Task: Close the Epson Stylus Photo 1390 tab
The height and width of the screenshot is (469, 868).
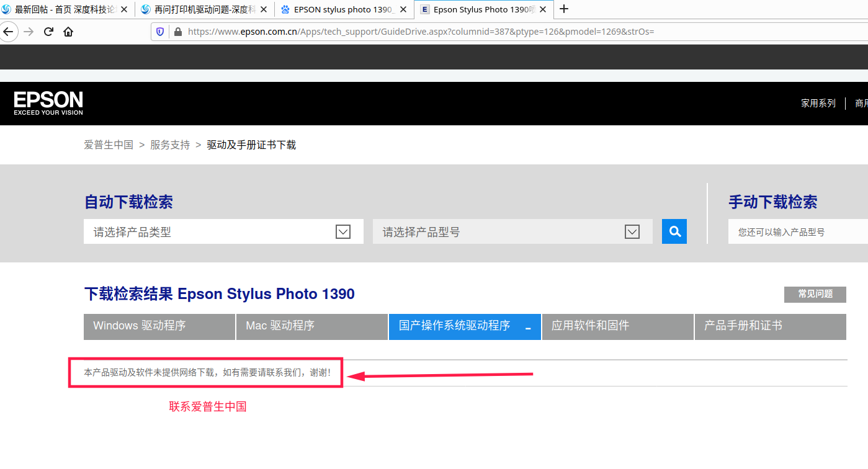Action: tap(543, 9)
